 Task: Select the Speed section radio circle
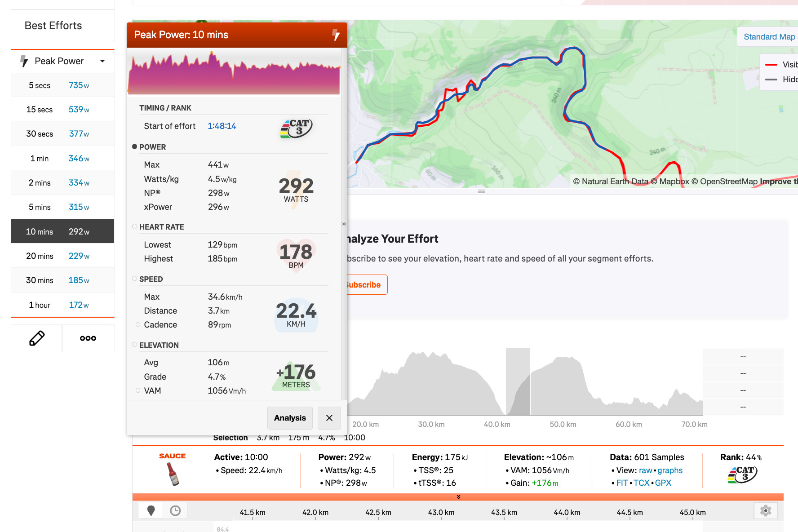click(134, 279)
